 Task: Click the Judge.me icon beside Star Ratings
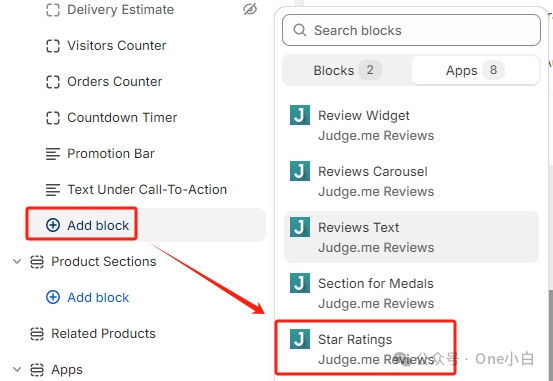(300, 339)
